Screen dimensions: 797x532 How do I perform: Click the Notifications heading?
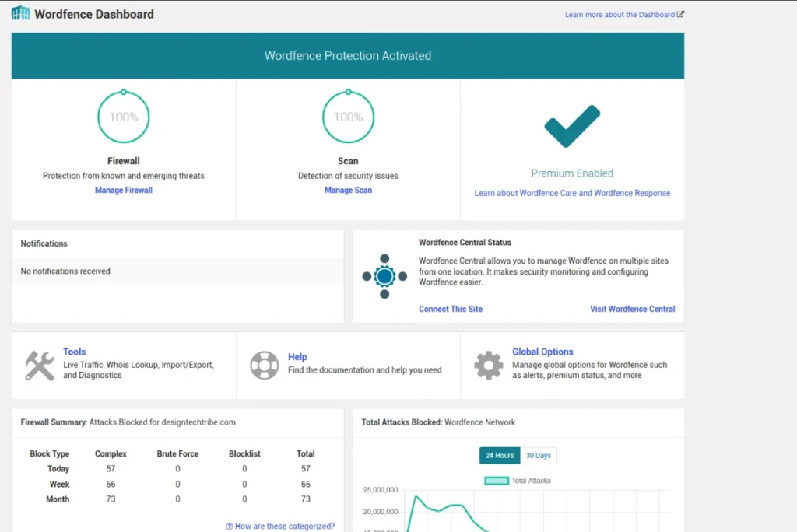[x=44, y=244]
